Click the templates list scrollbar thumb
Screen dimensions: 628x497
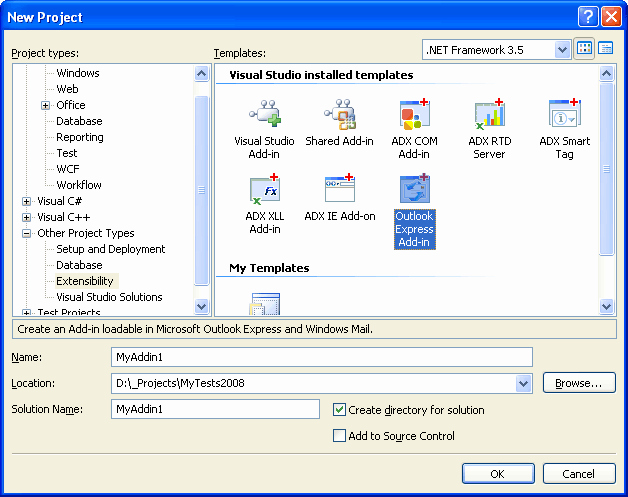point(606,169)
